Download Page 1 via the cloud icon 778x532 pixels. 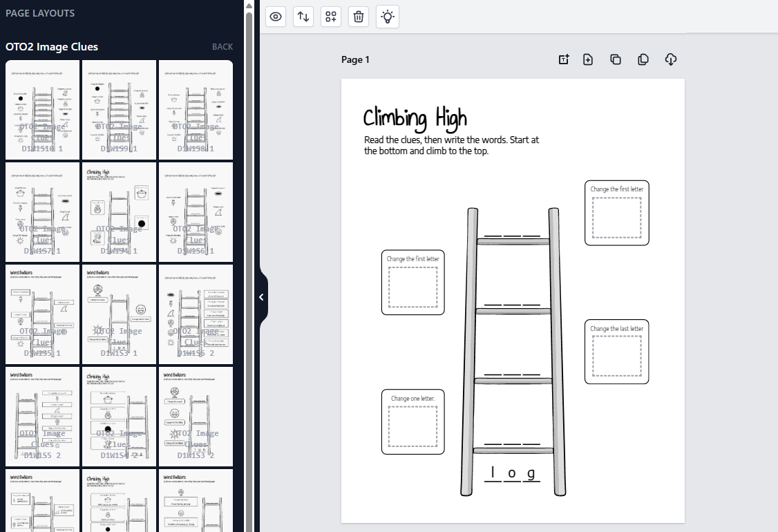tap(670, 59)
